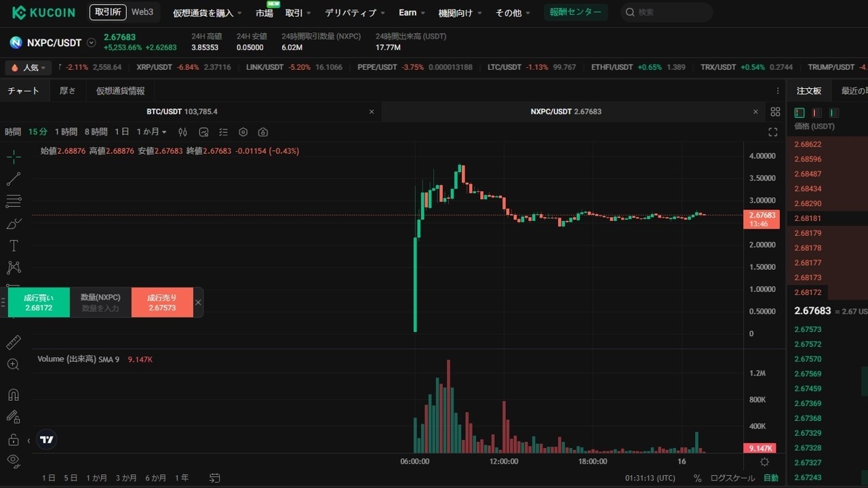The image size is (868, 488).
Task: Click the TradingView logo badge
Action: pyautogui.click(x=47, y=439)
